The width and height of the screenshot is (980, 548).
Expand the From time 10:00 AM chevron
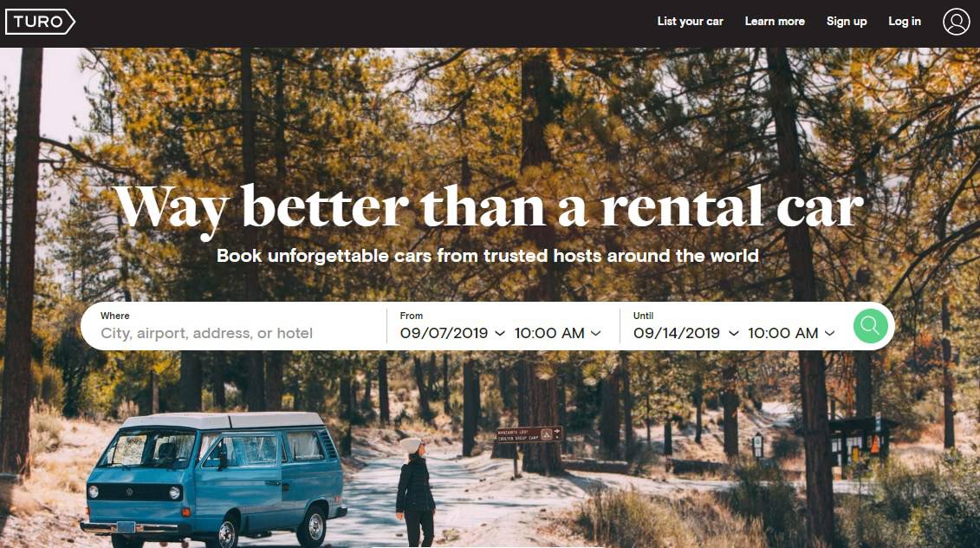[595, 334]
